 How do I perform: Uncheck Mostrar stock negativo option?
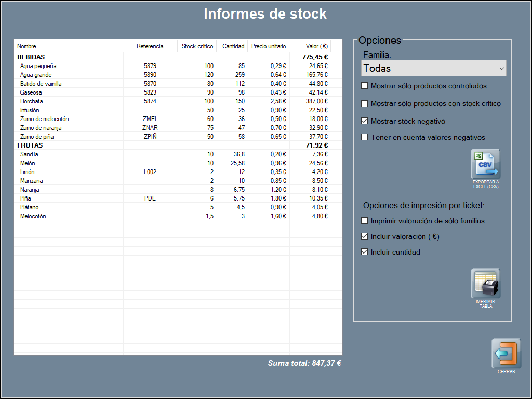point(365,121)
